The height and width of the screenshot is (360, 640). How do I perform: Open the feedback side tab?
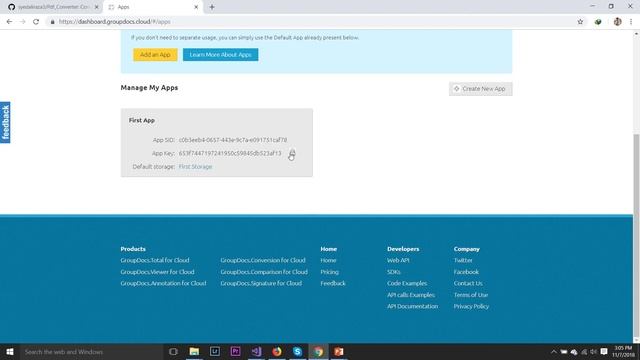pyautogui.click(x=5, y=122)
